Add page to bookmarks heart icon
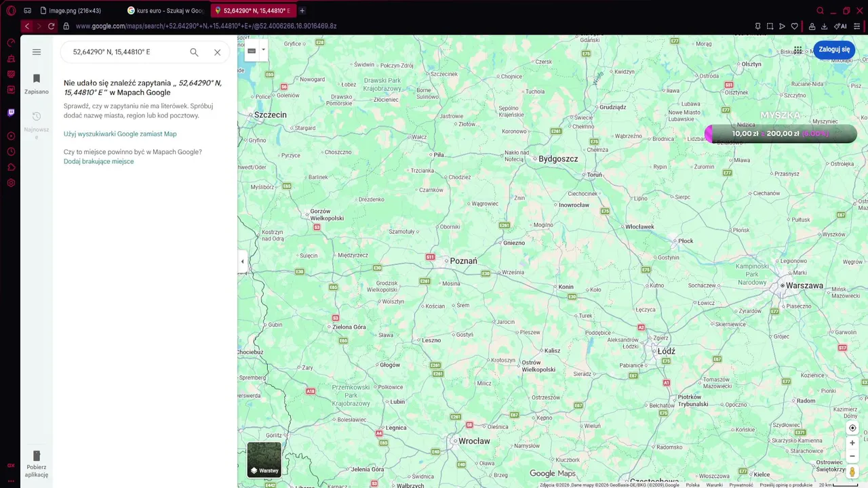Viewport: 868px width, 488px height. 795,26
